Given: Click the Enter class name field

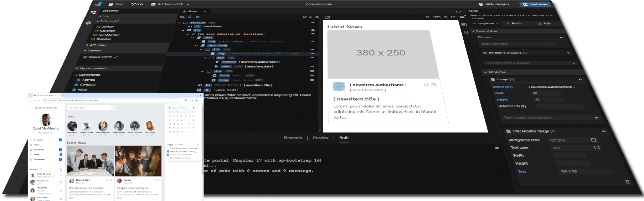Looking at the screenshot, I should pyautogui.click(x=518, y=44).
